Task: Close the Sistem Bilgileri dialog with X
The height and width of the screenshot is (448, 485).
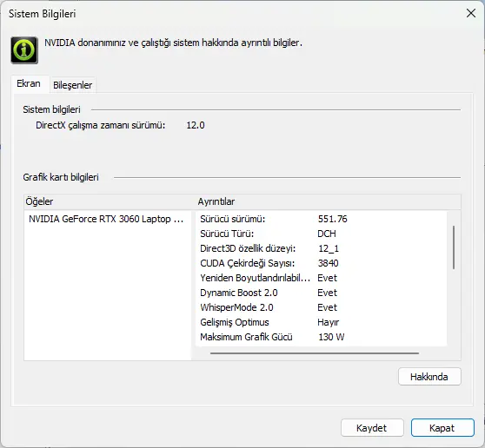Action: click(x=471, y=13)
